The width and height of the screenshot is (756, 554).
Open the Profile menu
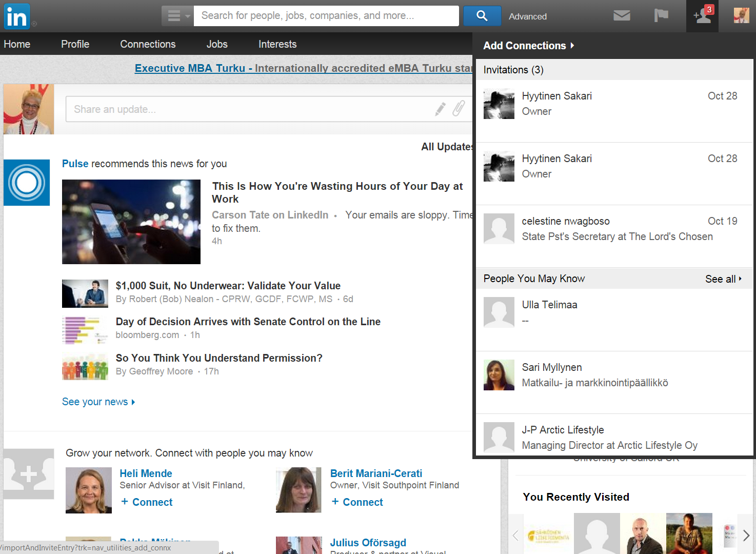pos(75,44)
